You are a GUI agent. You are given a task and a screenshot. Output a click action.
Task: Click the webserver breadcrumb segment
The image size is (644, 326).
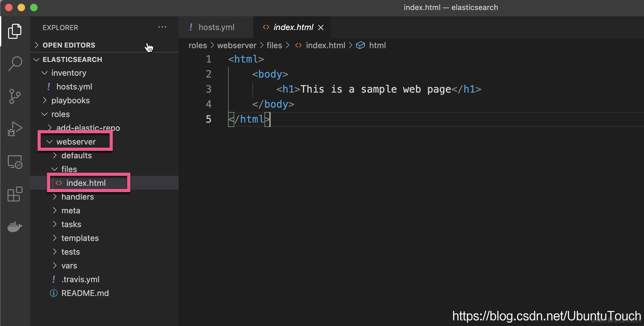click(236, 45)
